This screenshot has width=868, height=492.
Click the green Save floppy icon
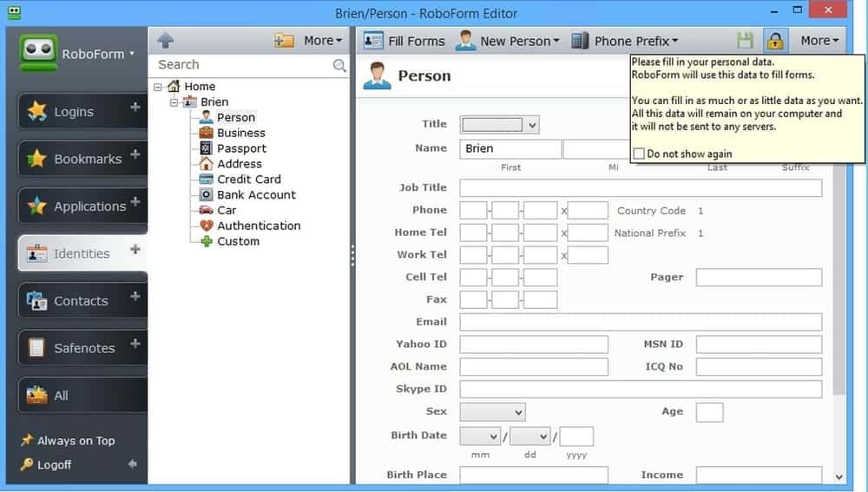click(x=745, y=41)
